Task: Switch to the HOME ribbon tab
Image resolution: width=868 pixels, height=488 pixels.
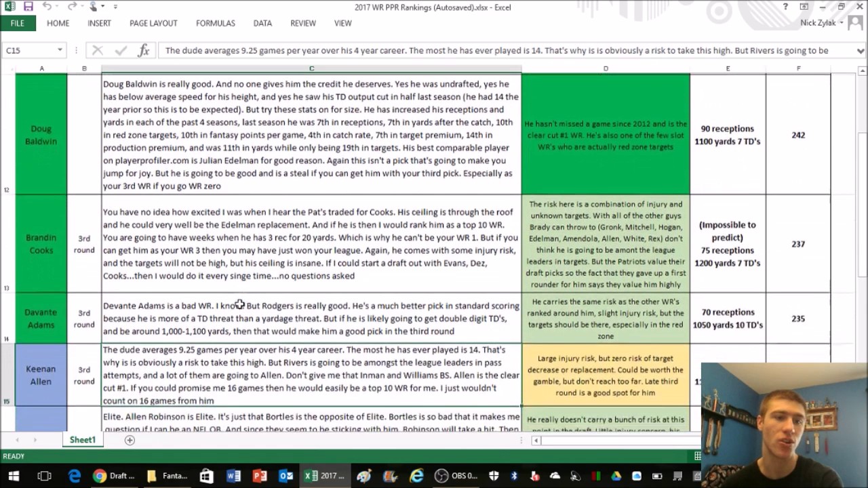Action: [x=58, y=23]
